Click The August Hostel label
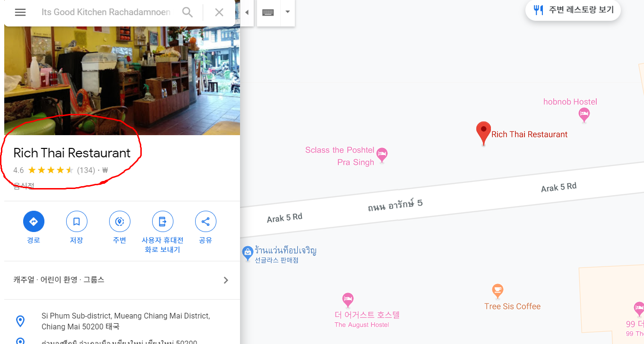 tap(362, 325)
